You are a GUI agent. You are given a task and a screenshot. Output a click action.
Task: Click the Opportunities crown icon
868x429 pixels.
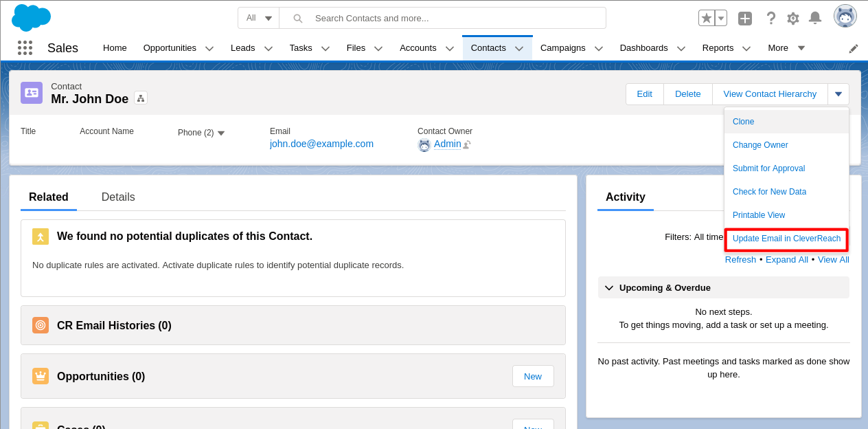point(41,376)
